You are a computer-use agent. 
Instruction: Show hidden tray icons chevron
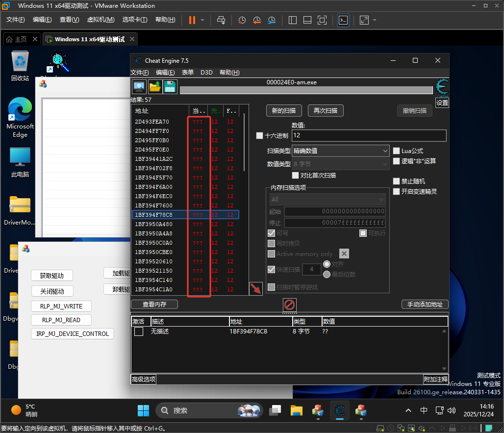pos(408,410)
